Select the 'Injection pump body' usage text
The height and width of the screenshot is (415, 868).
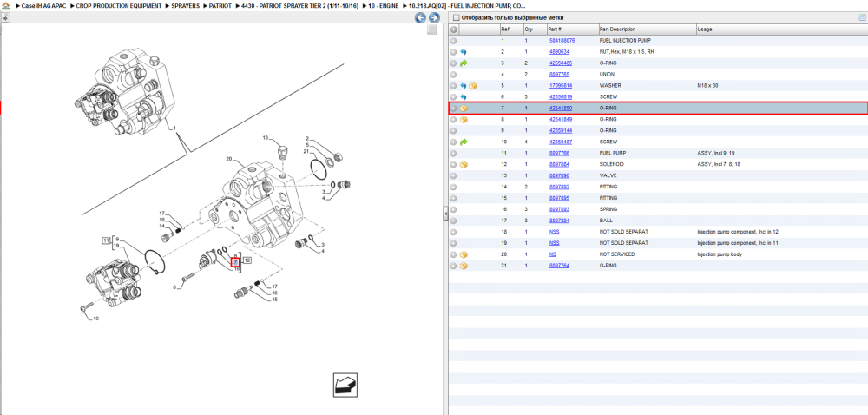click(718, 254)
